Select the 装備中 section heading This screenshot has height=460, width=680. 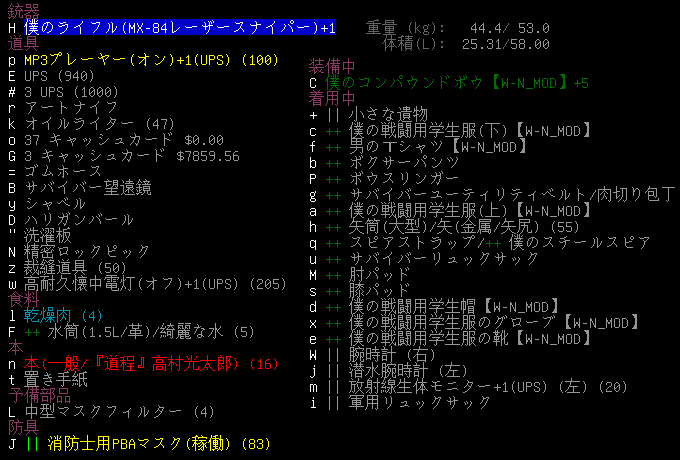coord(332,66)
